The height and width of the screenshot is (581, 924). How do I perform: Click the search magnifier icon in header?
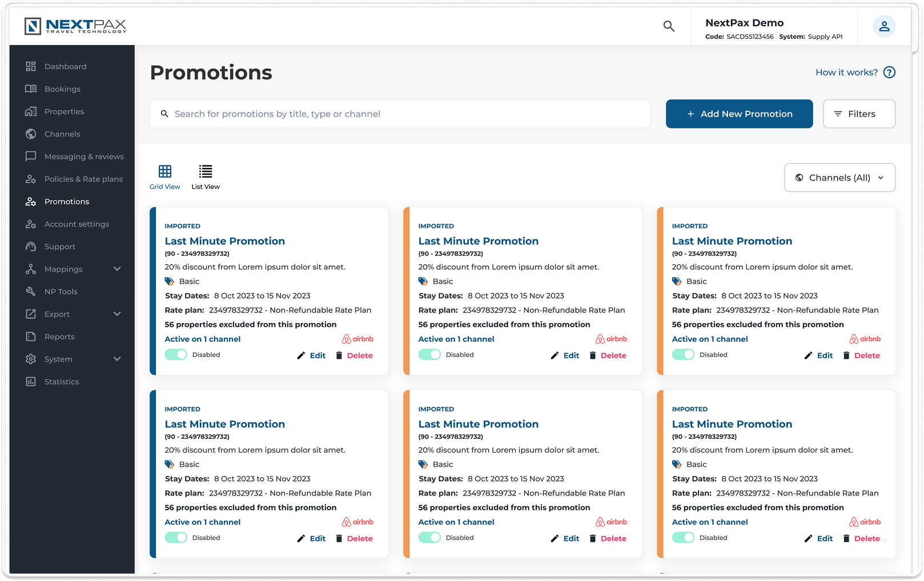(669, 26)
